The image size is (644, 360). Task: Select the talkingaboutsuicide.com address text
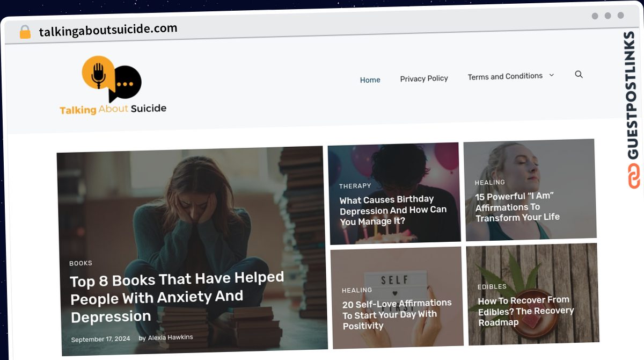[108, 30]
